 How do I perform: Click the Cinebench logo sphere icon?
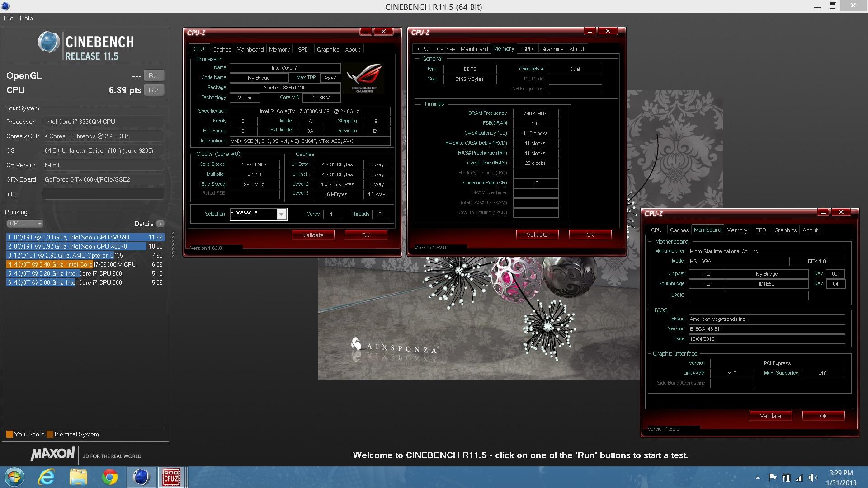tap(48, 42)
